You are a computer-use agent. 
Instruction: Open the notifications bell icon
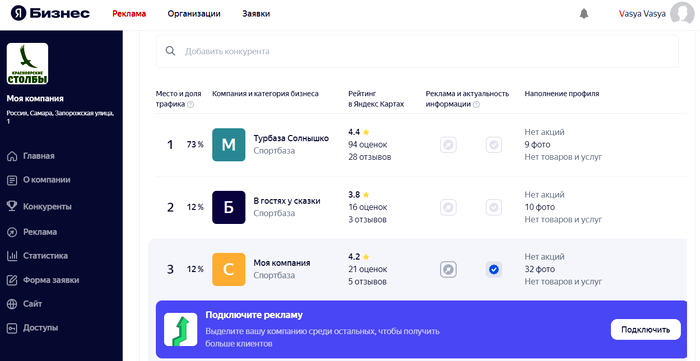(583, 14)
